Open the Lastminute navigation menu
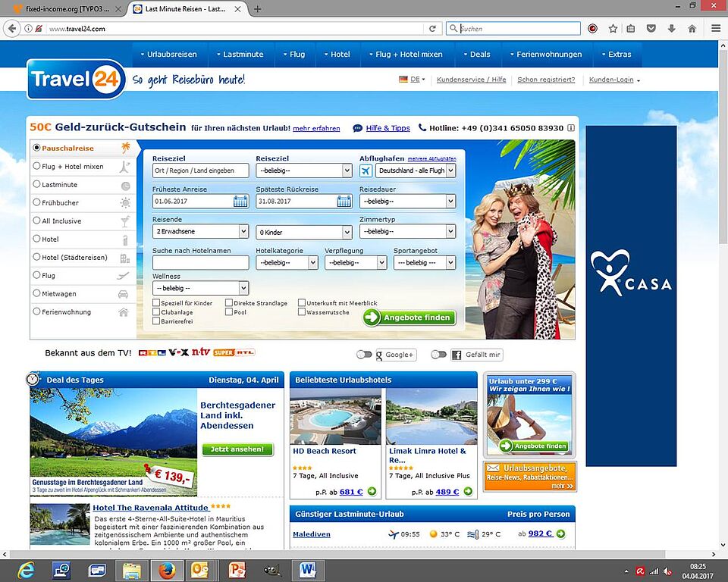 tap(240, 55)
